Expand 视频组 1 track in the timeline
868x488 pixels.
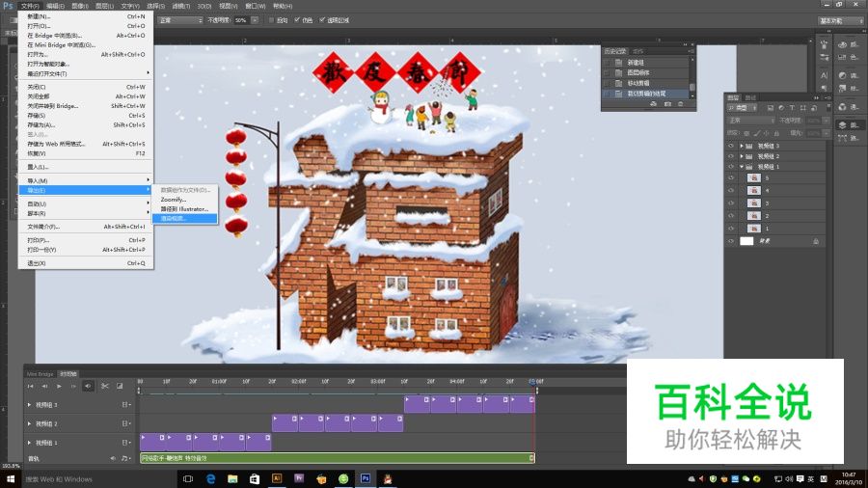click(29, 442)
